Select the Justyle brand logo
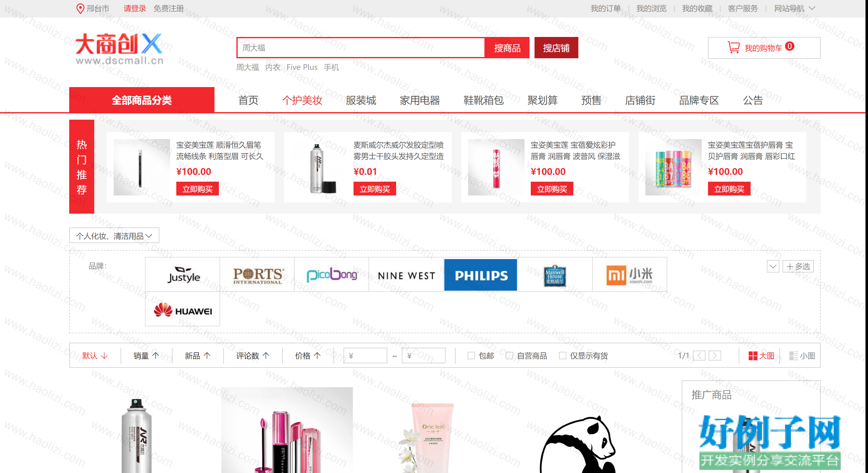Viewport: 868px width, 473px height. [x=183, y=274]
